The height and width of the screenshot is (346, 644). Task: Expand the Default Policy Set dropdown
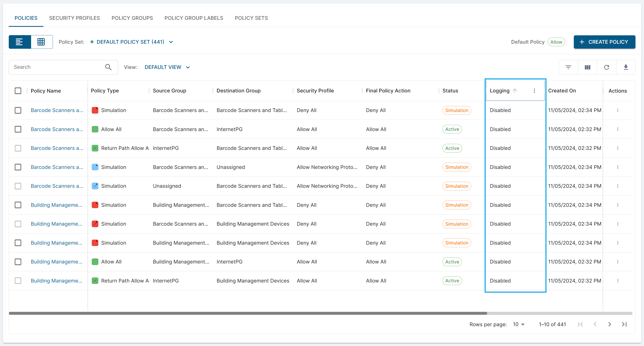click(171, 42)
